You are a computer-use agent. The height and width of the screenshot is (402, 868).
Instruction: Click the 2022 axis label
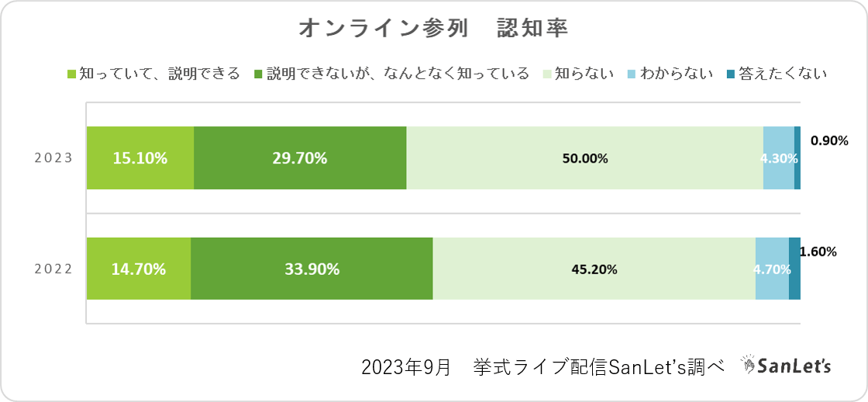point(53,269)
